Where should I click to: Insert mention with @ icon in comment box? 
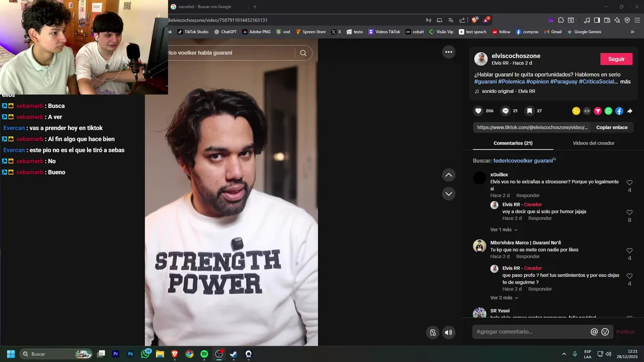click(x=594, y=332)
